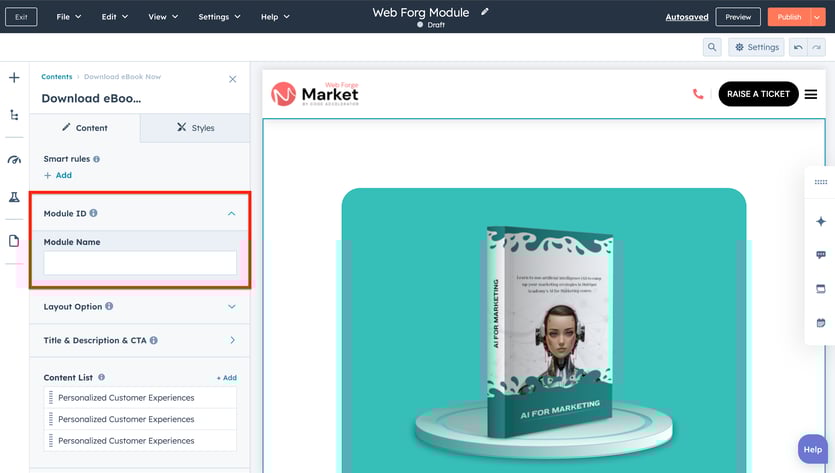Click the search magnifier icon
The width and height of the screenshot is (835, 473).
point(712,47)
